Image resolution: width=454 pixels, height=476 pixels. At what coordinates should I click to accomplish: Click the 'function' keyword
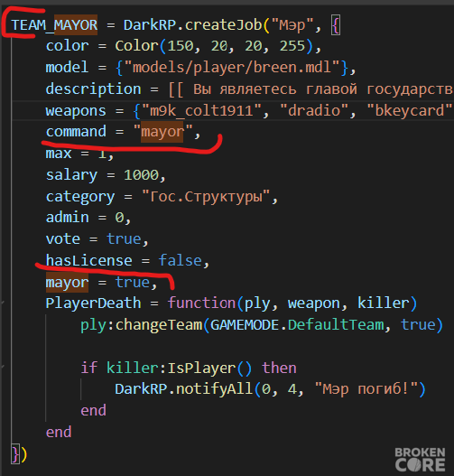click(x=201, y=303)
